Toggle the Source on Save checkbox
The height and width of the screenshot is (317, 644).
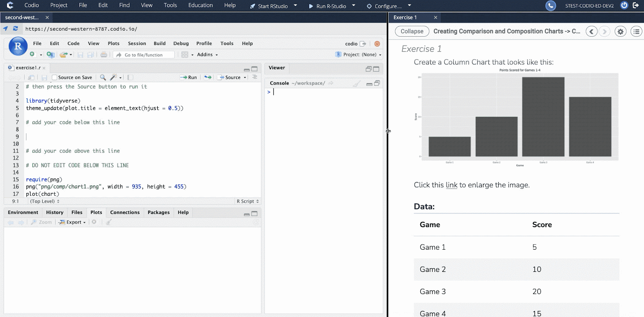coord(54,77)
